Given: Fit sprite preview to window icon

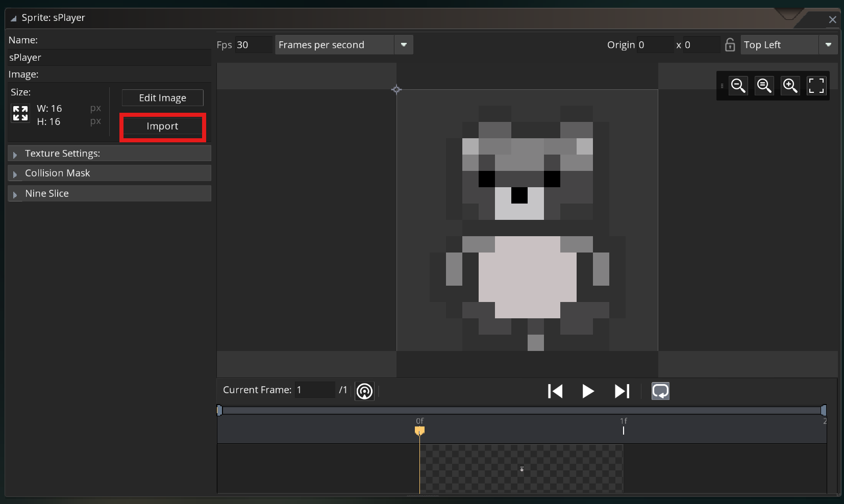Looking at the screenshot, I should pyautogui.click(x=816, y=86).
